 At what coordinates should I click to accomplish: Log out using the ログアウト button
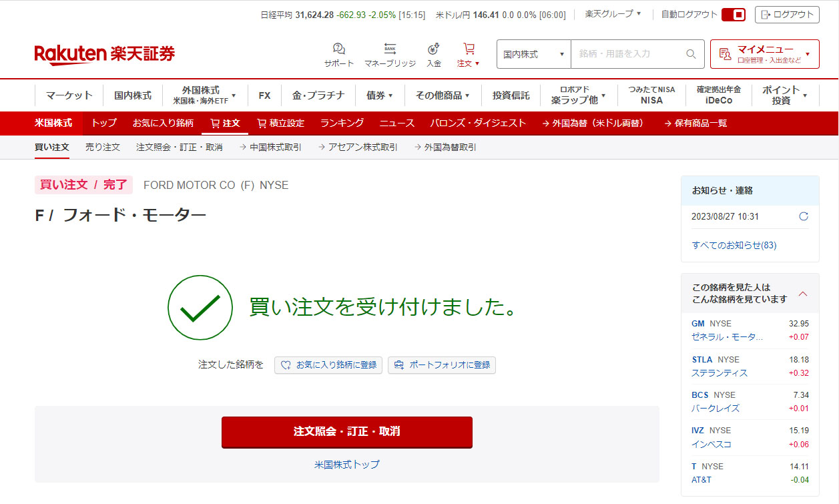click(787, 15)
